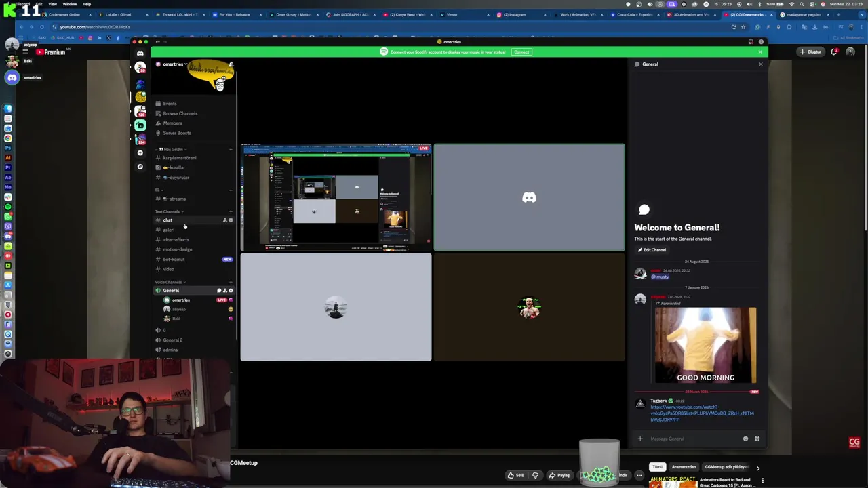Collapse Hoş Geldin category
This screenshot has height=488, width=868.
pyautogui.click(x=170, y=149)
